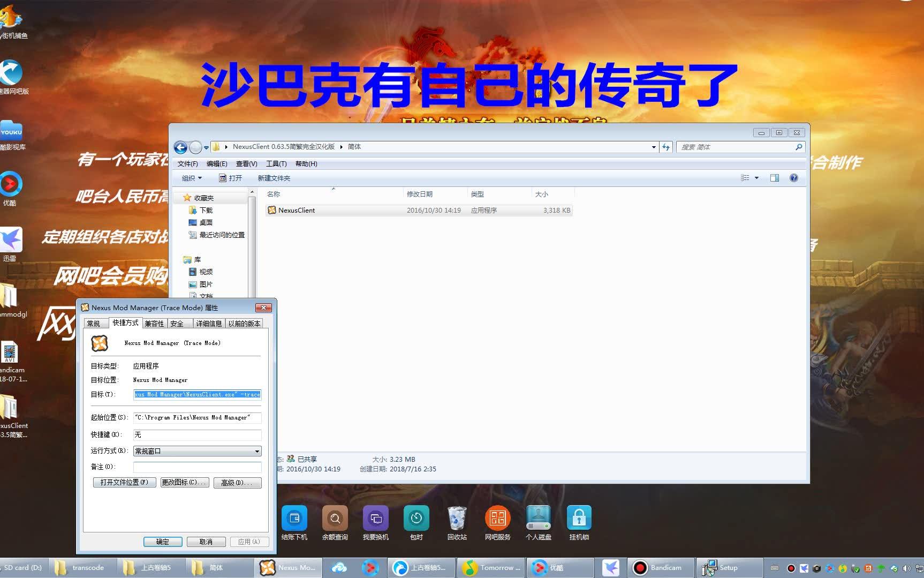Click Bandicam in the taskbar
The image size is (924, 578).
pos(659,568)
